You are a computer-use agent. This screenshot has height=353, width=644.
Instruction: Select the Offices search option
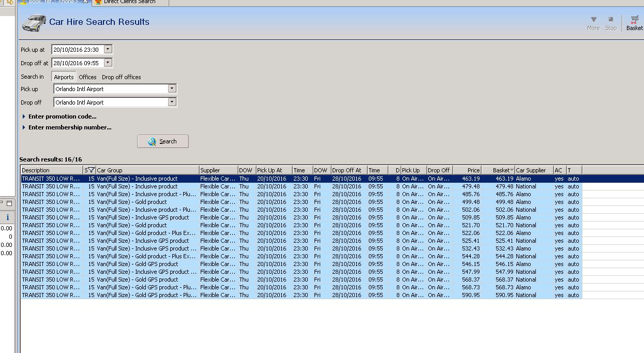(x=87, y=77)
